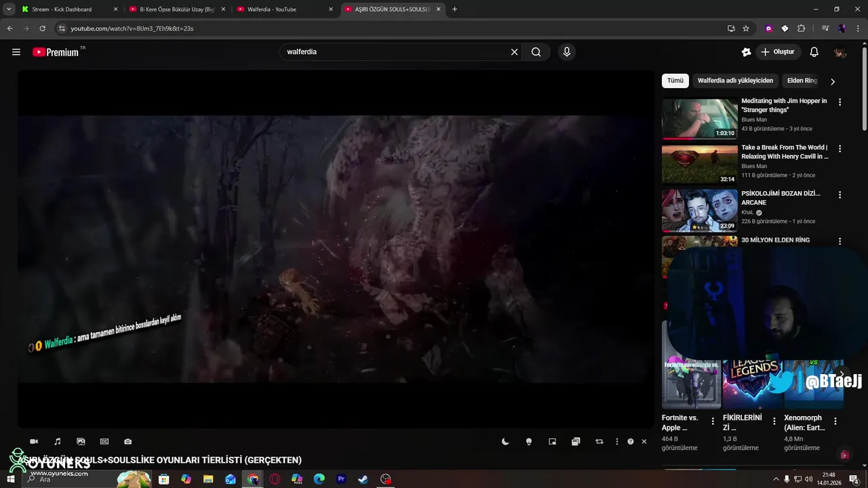The height and width of the screenshot is (488, 868).
Task: Go back in Chrome
Action: tap(9, 28)
